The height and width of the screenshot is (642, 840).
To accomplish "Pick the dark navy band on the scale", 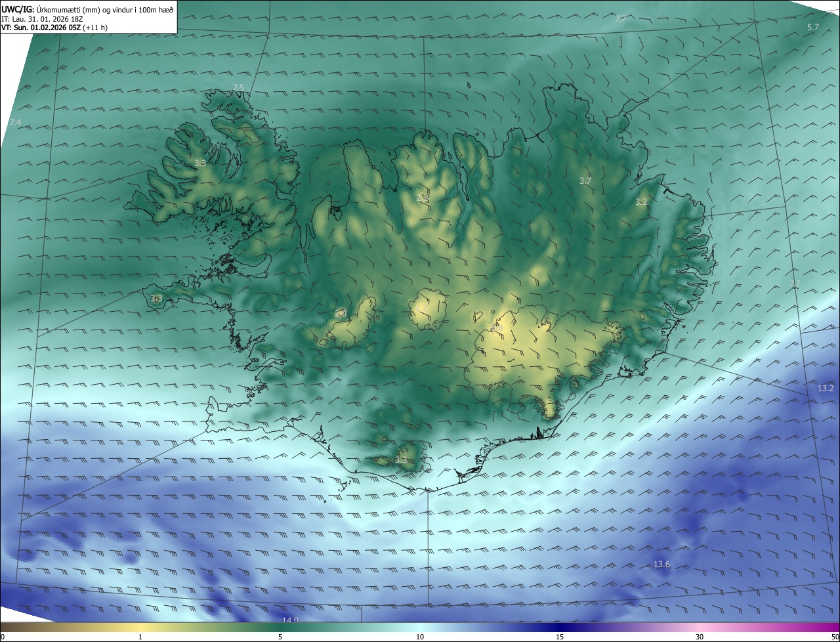I will (560, 627).
